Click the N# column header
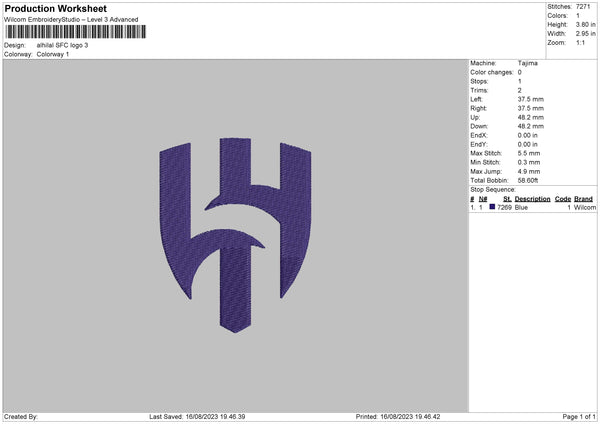The height and width of the screenshot is (424, 600). [x=483, y=199]
